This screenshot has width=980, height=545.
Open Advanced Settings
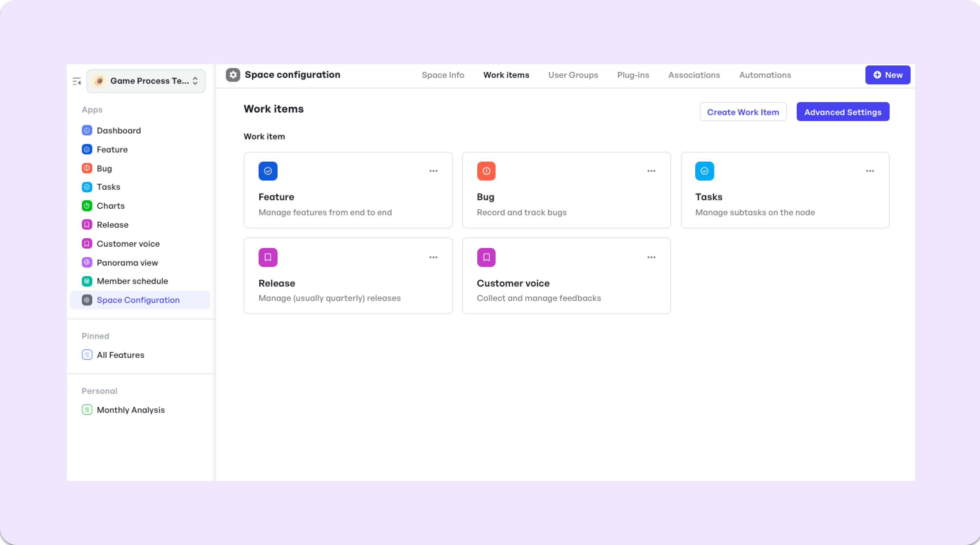click(x=843, y=112)
